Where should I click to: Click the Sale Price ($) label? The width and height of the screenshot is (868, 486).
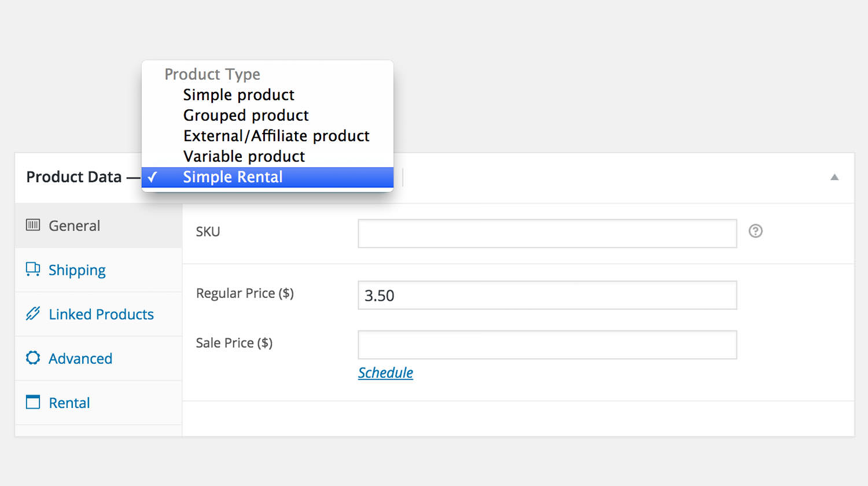pyautogui.click(x=234, y=343)
